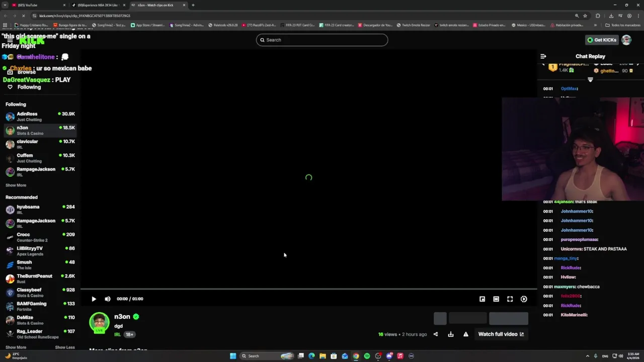Click chat message from Unicornvs STEAK AND PASTAAA
The height and width of the screenshot is (362, 644).
point(585,249)
